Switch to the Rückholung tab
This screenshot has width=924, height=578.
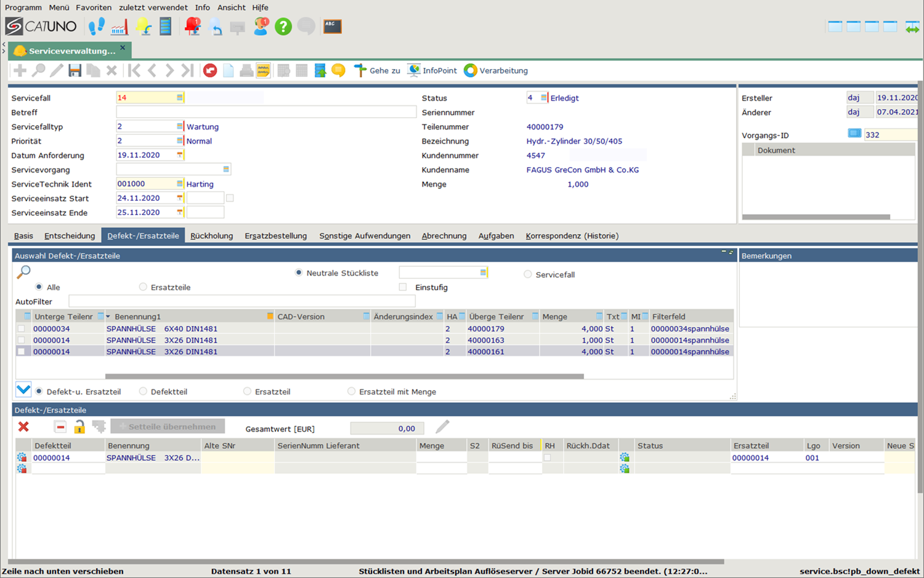pyautogui.click(x=211, y=236)
